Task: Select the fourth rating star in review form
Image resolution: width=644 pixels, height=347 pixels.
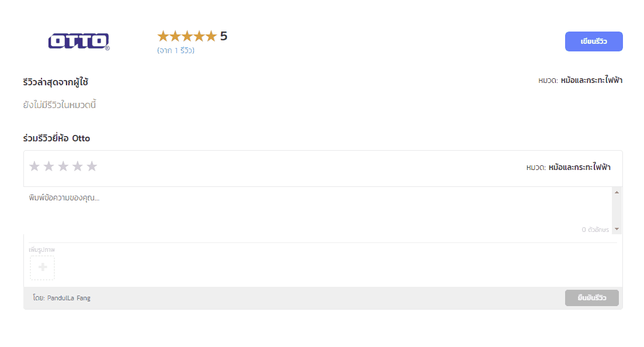Action: 78,166
